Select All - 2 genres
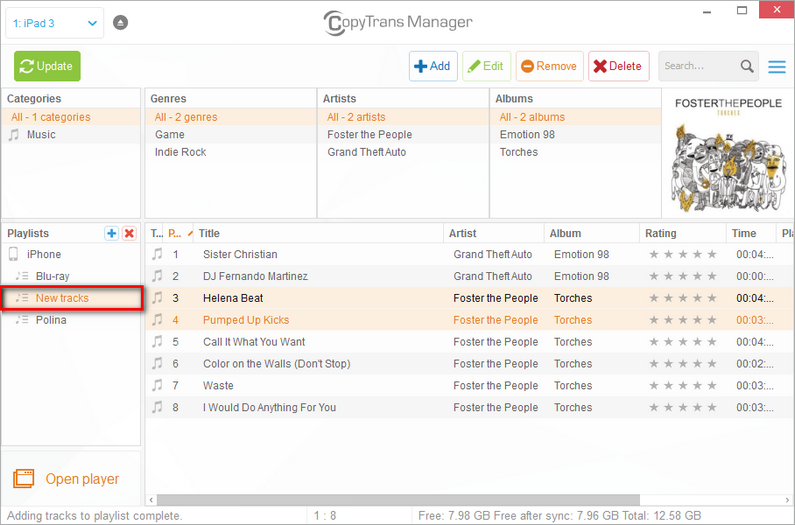This screenshot has height=525, width=795. (231, 117)
